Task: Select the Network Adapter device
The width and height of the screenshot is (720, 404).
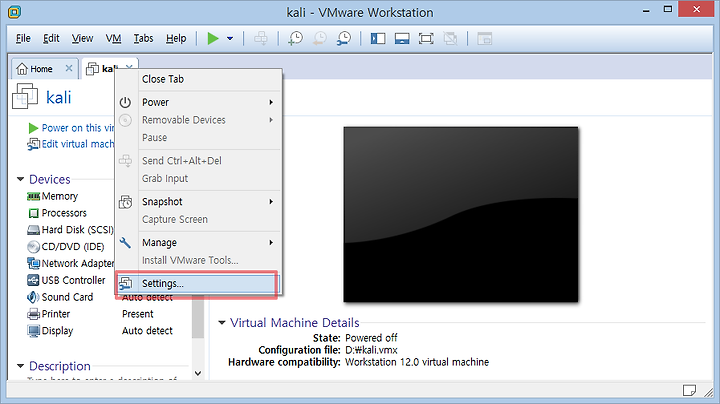Action: tap(70, 264)
